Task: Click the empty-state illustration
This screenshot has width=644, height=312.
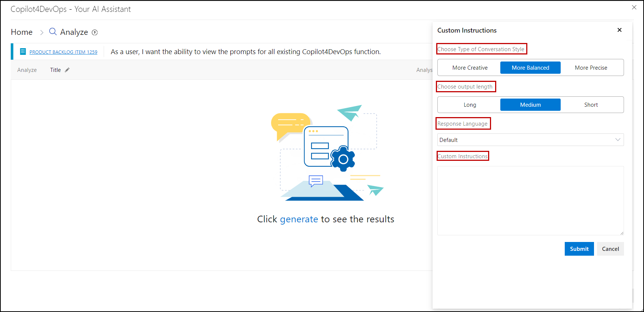Action: click(x=327, y=153)
